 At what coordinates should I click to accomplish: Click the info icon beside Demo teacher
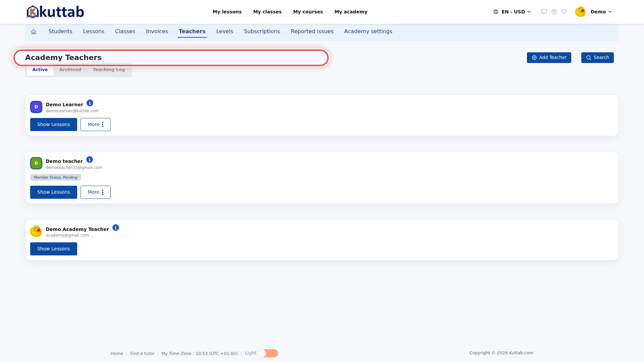[90, 160]
